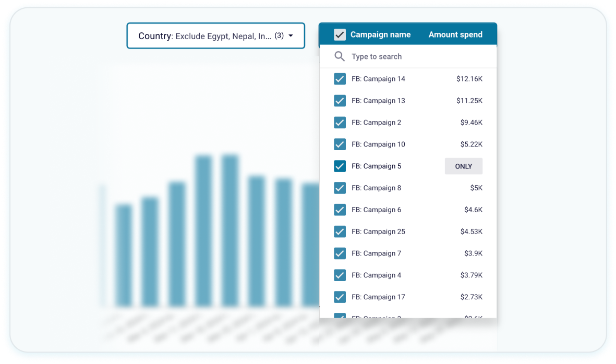Screen dimensions: 616x364
Task: Click the Country dropdown arrow
Action: pos(291,36)
